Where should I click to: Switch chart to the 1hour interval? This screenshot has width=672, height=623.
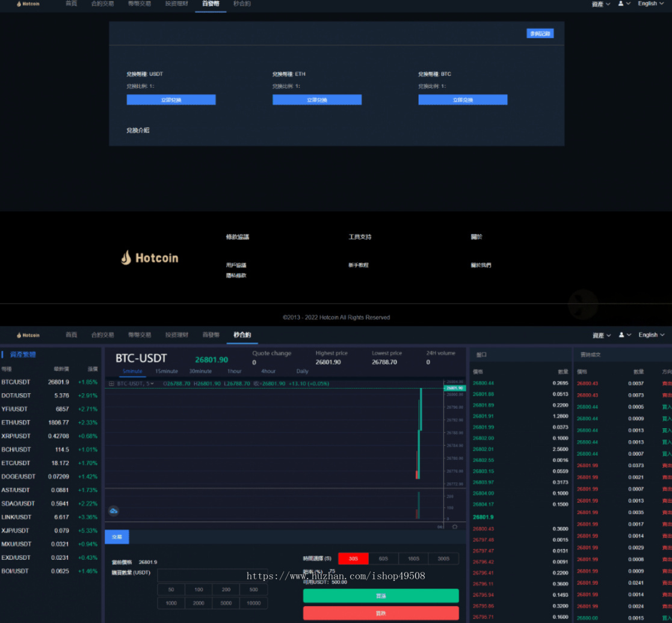[x=235, y=371]
